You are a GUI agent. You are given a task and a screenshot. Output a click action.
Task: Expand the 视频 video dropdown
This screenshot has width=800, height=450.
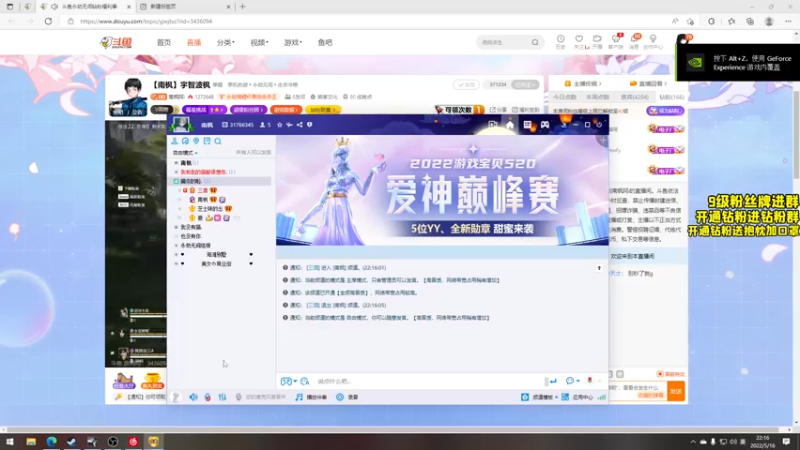(259, 42)
